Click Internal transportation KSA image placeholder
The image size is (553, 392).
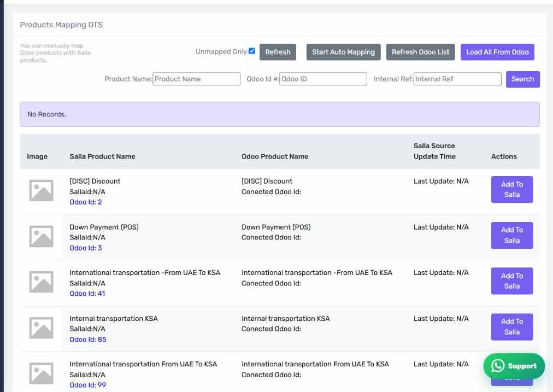42,328
